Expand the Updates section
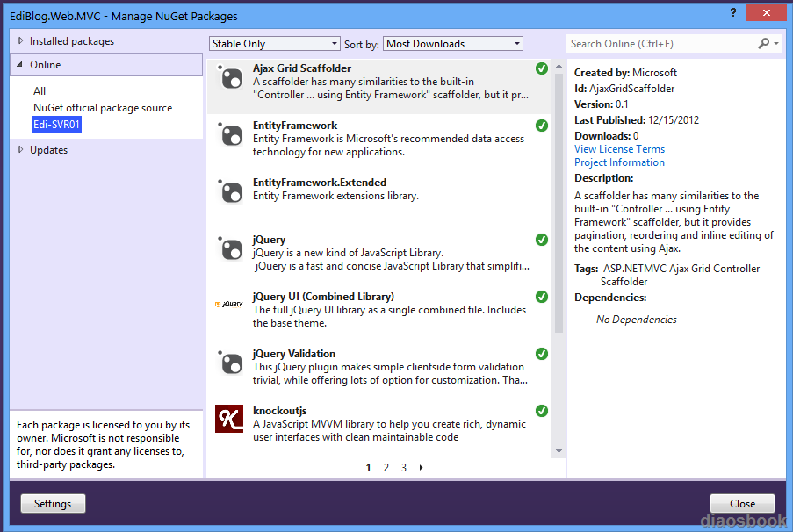 [x=20, y=150]
